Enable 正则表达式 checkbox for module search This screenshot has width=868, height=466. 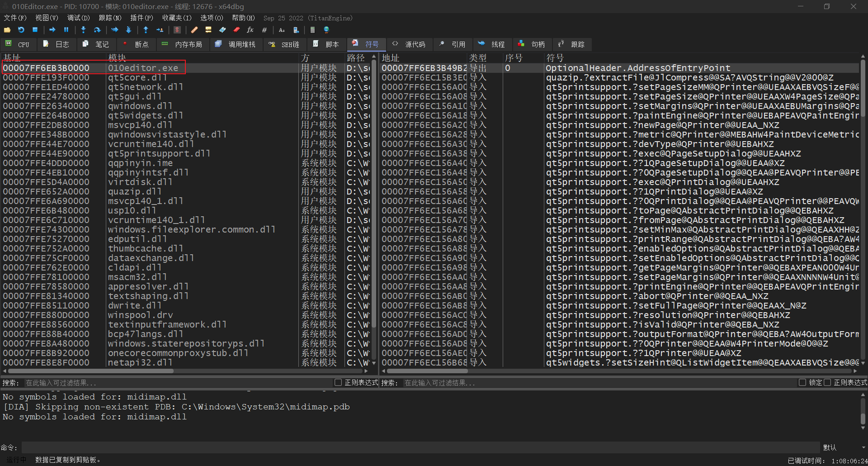[338, 383]
